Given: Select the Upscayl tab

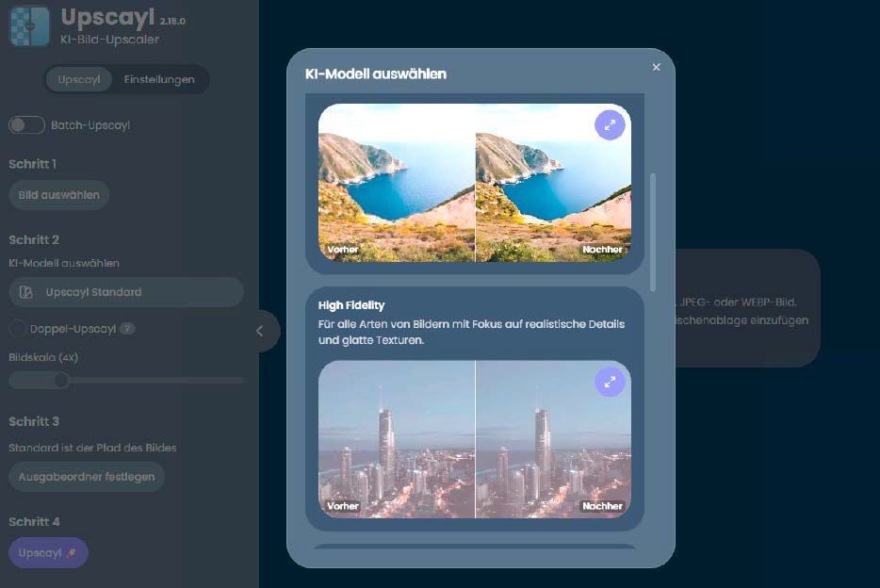Looking at the screenshot, I should tap(79, 79).
